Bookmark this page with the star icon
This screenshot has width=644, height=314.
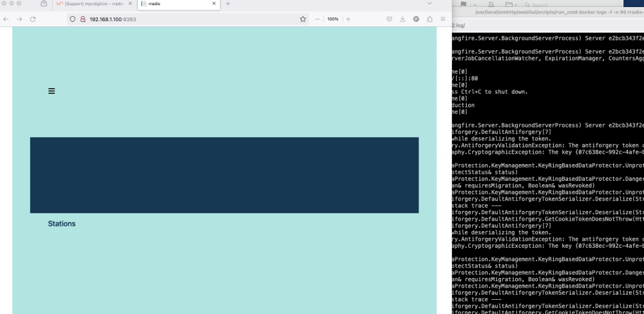coord(303,19)
